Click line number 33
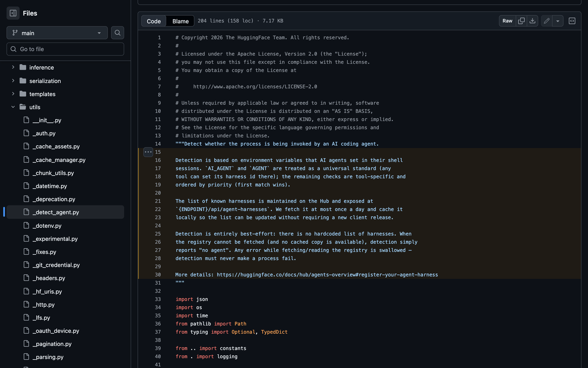 tap(158, 299)
